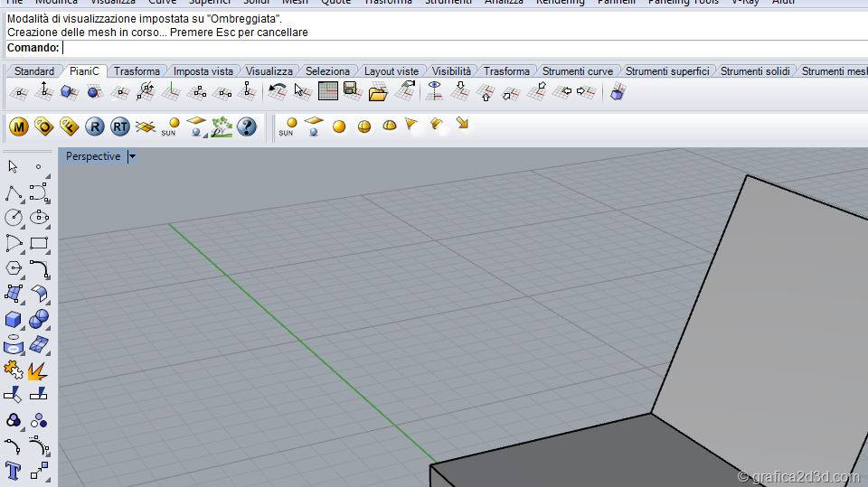Open the V-Ray material editor (M icon)
Screen dimensions: 868x487
[x=18, y=127]
